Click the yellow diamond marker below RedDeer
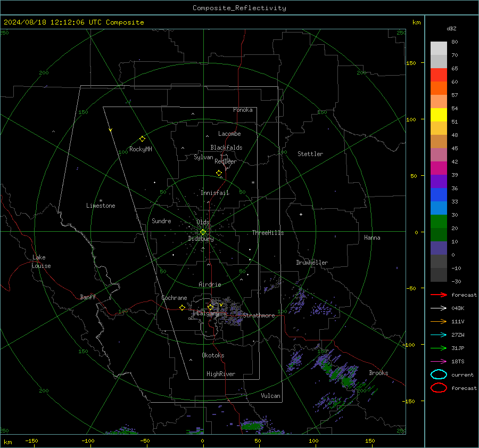Viewport: 479px width, 448px height. click(219, 173)
